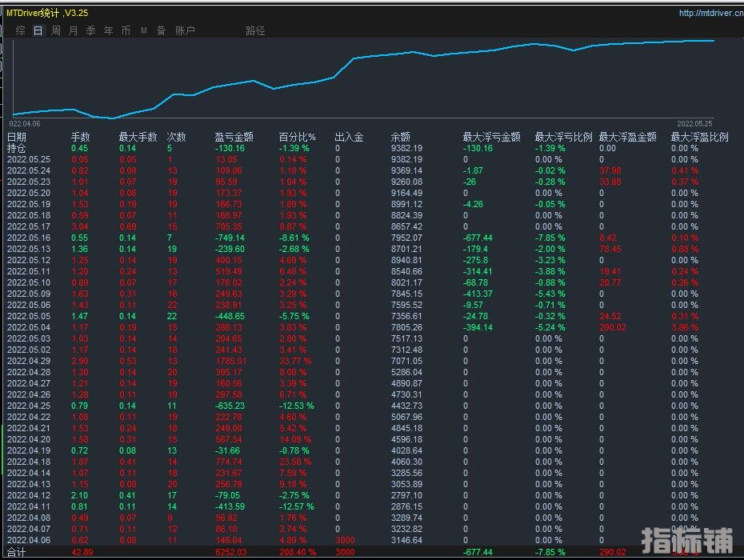Switch to the 综 summary tab

(x=21, y=31)
